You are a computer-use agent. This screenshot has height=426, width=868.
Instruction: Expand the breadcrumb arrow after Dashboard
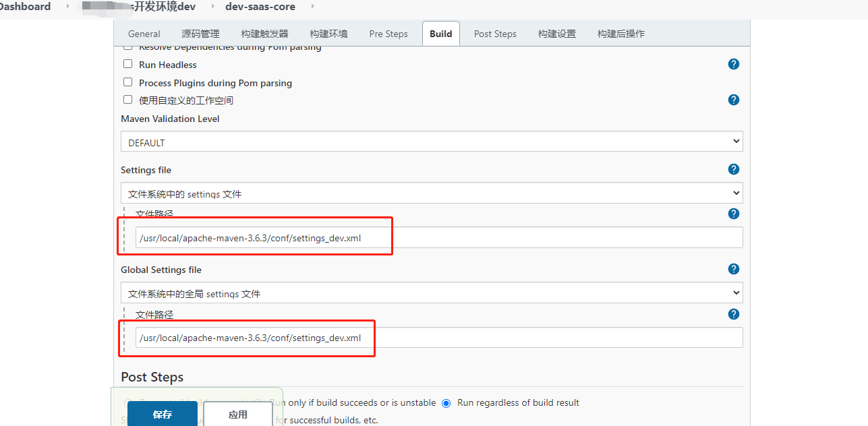click(67, 6)
